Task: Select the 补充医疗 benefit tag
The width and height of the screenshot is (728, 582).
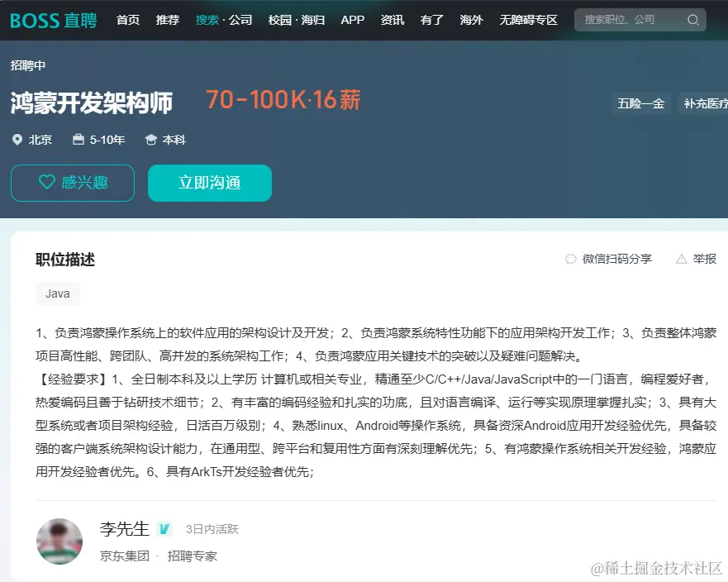Action: point(703,103)
